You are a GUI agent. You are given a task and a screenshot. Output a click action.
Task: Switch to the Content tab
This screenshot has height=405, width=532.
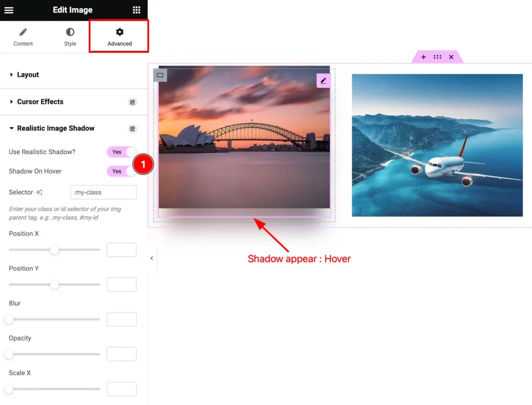[23, 37]
